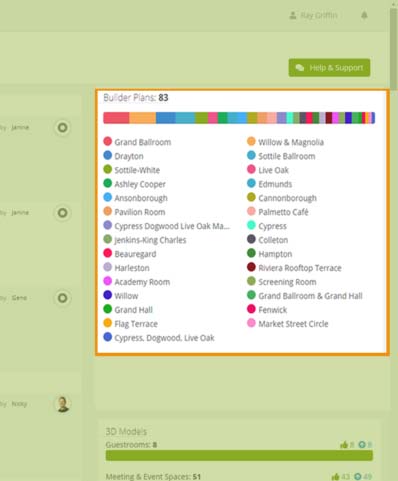Click the thumbs-up icon beside Meeting & Event Spaces
This screenshot has width=398, height=481.
[x=335, y=477]
